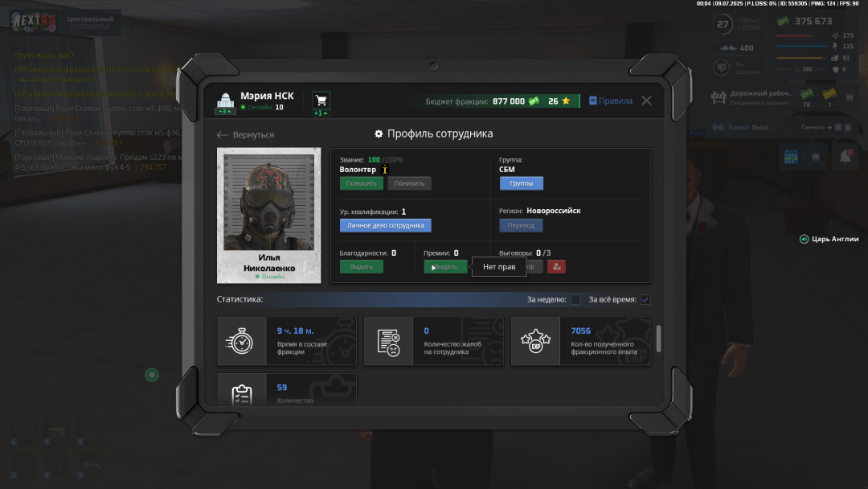Click the blue energy bar in HUD
This screenshot has height=489, width=868.
pos(801,47)
